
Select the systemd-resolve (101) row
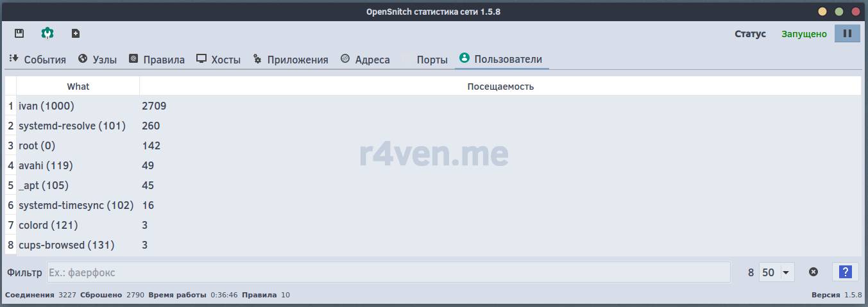click(x=72, y=126)
